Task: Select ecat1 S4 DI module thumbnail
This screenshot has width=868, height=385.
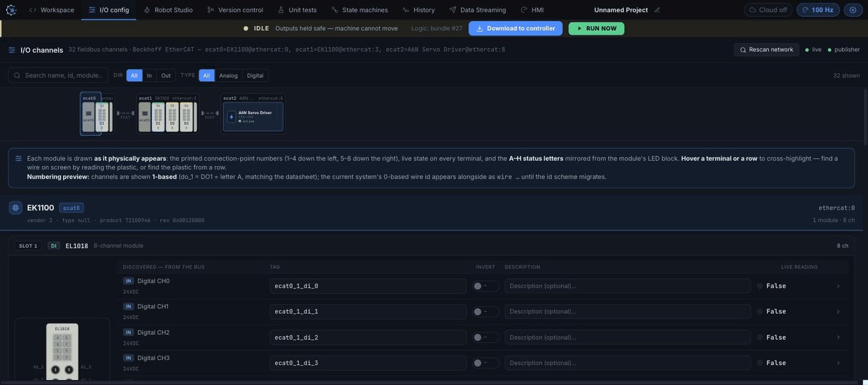Action: 158,117
